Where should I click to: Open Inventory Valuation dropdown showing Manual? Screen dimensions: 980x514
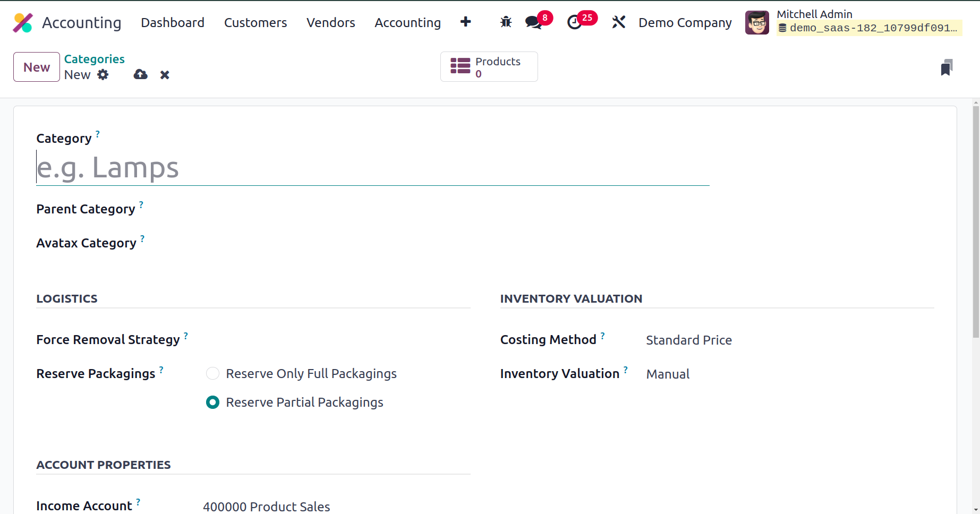click(668, 374)
